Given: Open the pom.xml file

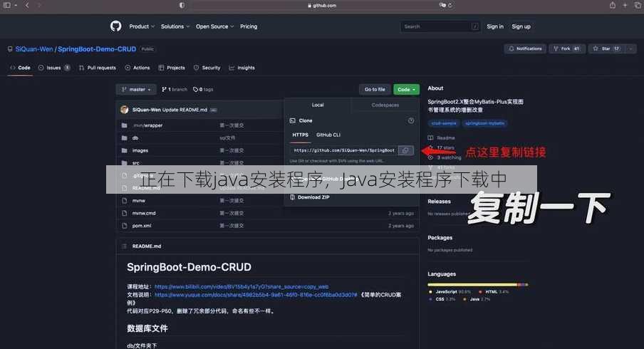Looking at the screenshot, I should coord(142,226).
